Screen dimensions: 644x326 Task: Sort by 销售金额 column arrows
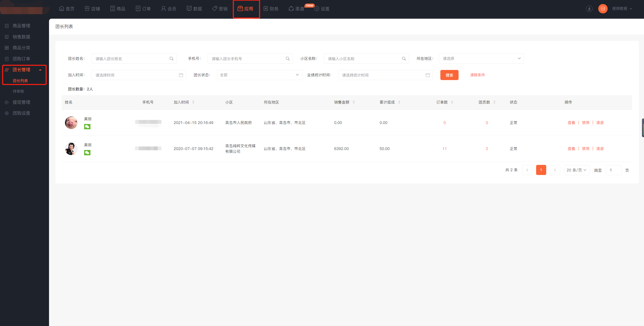click(x=353, y=102)
